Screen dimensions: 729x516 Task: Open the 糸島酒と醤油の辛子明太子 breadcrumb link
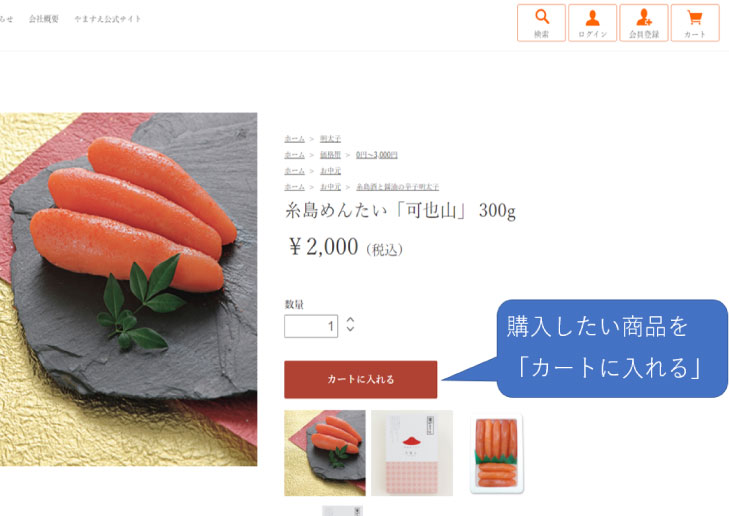click(x=398, y=187)
